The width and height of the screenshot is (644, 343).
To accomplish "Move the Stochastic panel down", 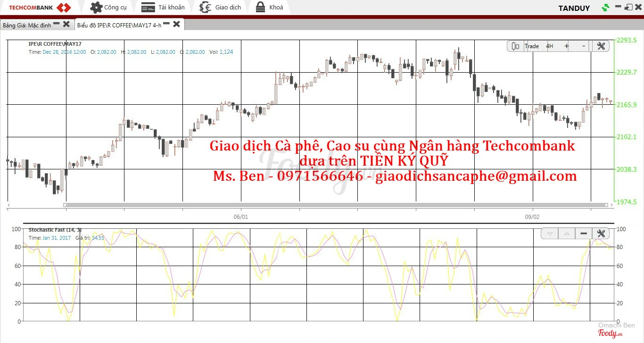I will (550, 234).
